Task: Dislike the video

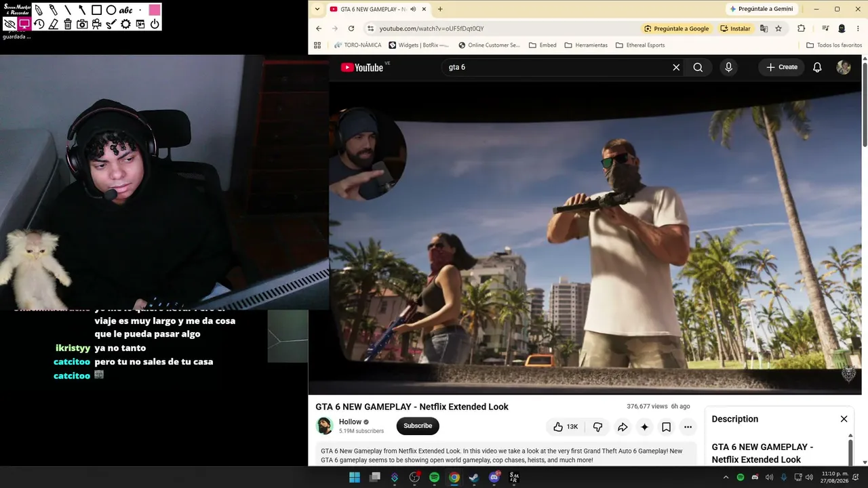Action: tap(597, 426)
